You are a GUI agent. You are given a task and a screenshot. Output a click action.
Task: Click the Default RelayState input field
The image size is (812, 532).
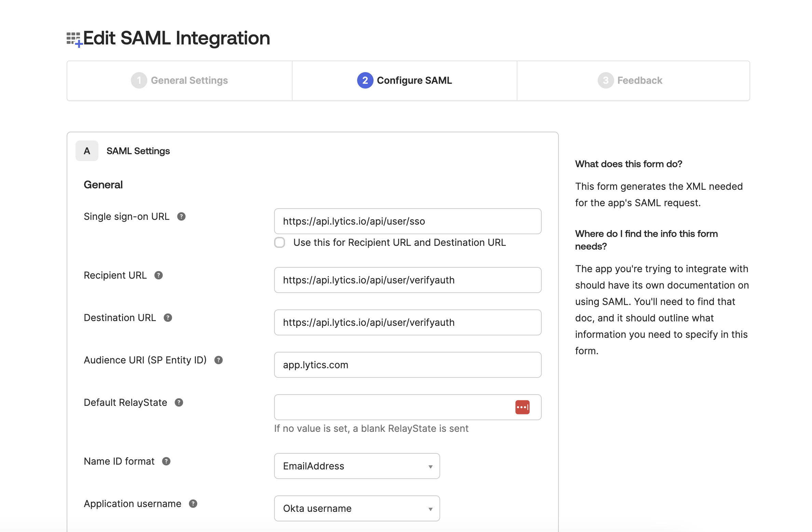click(x=408, y=407)
